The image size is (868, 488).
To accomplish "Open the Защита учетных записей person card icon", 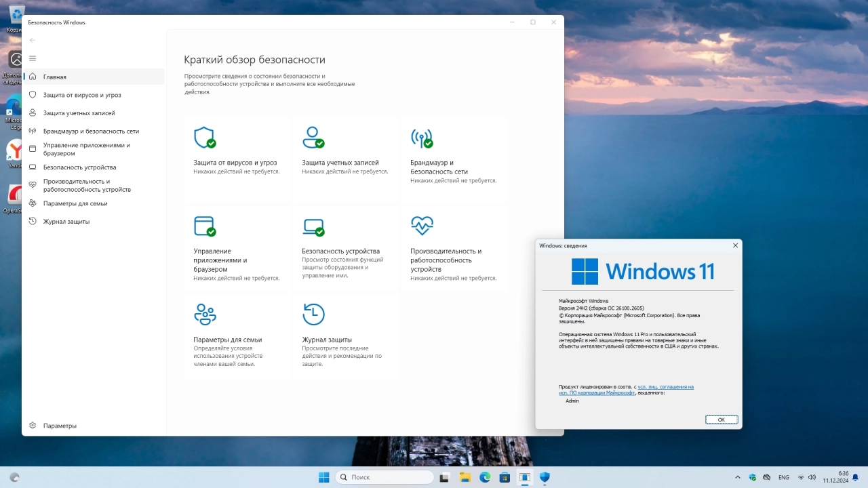I will click(313, 138).
